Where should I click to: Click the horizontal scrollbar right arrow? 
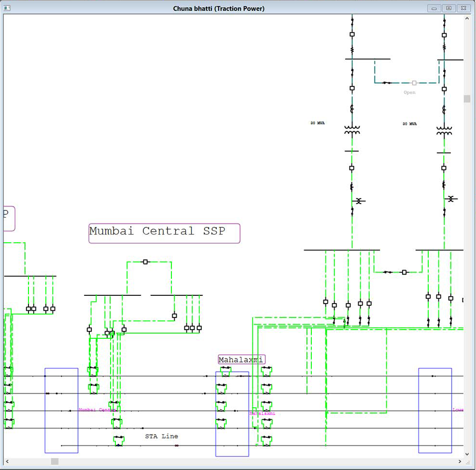coord(459,462)
